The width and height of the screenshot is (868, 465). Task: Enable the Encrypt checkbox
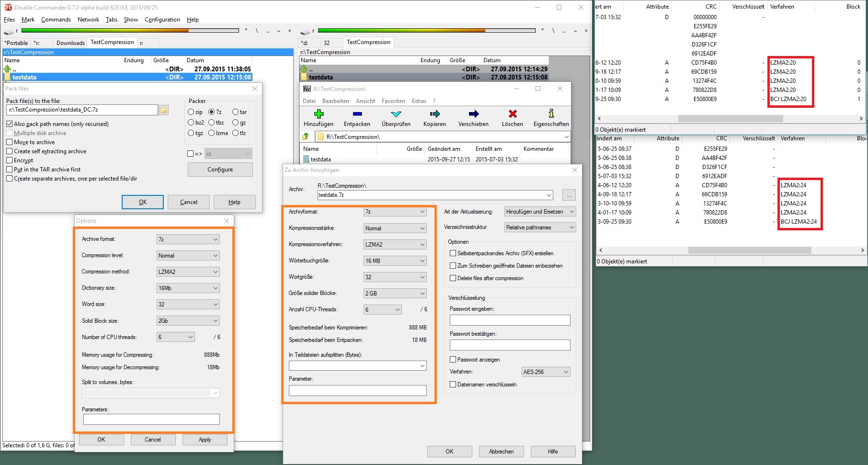[x=10, y=160]
